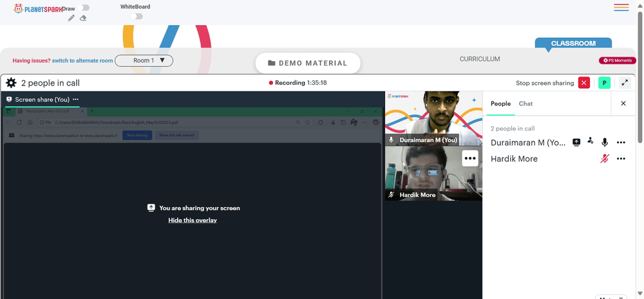Viewport: 644px width, 299px height.
Task: Click Duraimaran M screen share icon in People list
Action: click(x=576, y=142)
